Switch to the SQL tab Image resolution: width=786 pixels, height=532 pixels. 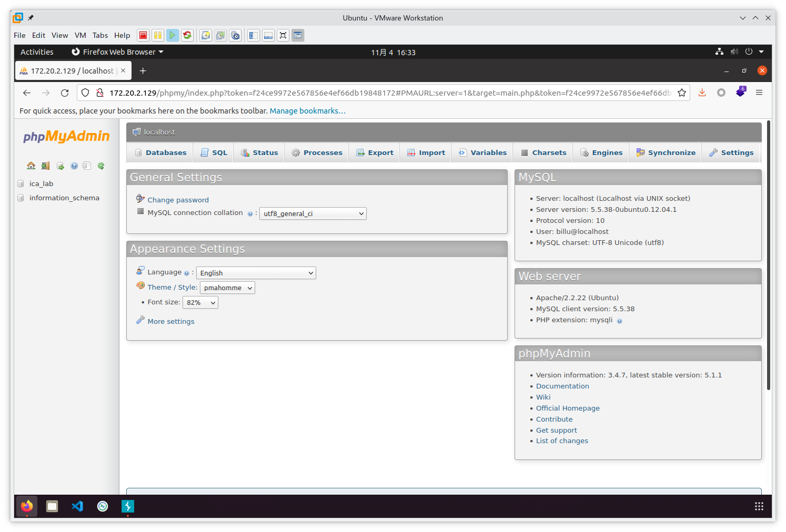coord(214,152)
